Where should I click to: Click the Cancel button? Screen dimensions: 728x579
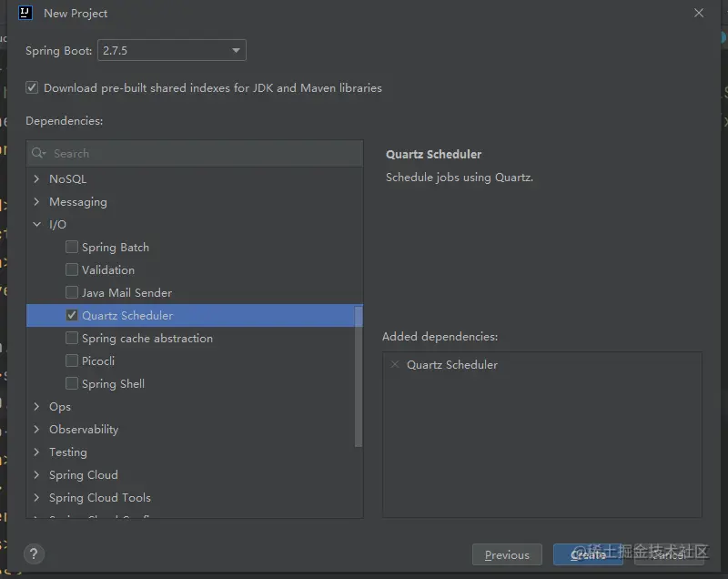(x=669, y=554)
